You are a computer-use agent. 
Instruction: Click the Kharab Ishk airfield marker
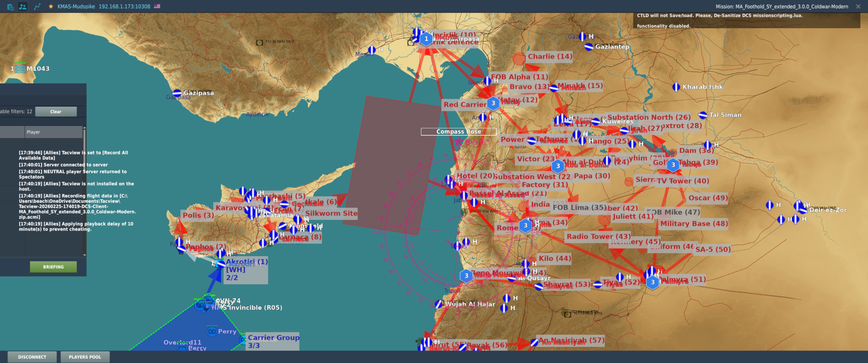pos(676,87)
